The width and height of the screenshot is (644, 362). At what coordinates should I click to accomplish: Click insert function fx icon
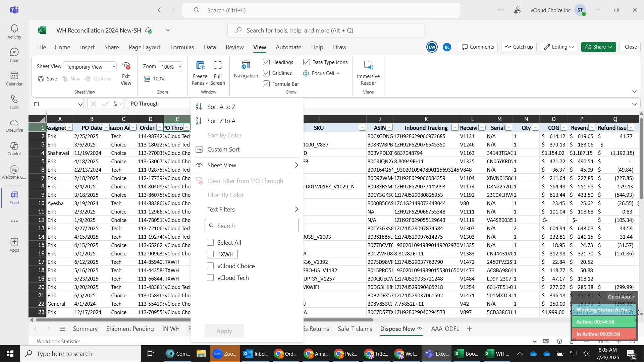(115, 104)
